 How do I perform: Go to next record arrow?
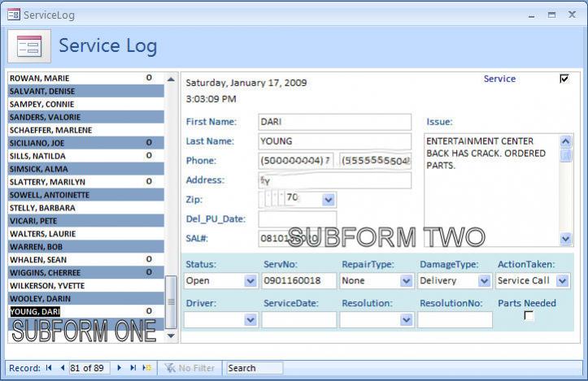[120, 368]
